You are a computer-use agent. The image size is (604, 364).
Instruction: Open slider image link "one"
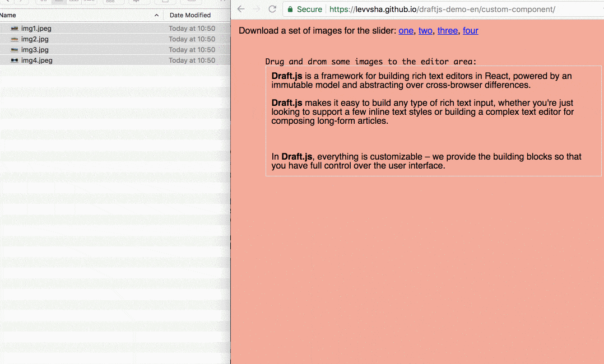[406, 30]
